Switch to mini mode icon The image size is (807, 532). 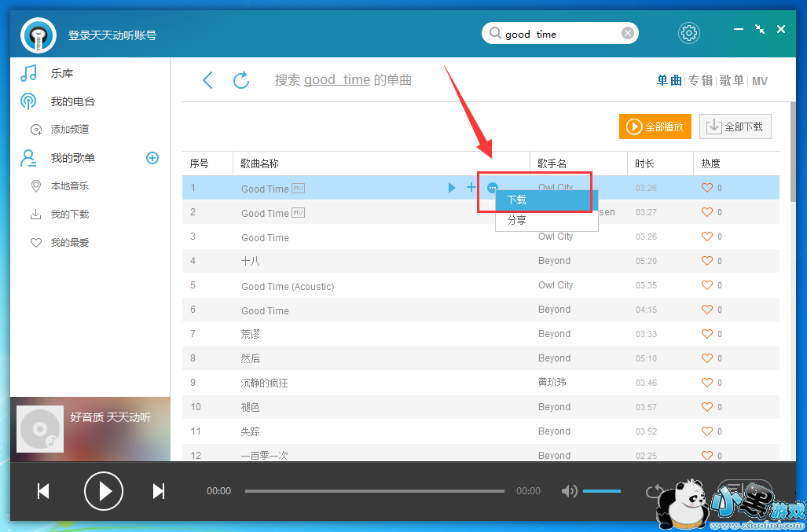(x=760, y=29)
